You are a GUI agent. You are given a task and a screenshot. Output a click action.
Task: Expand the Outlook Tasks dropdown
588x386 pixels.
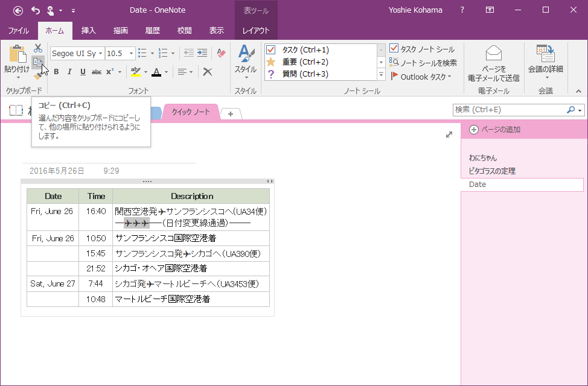coord(450,77)
